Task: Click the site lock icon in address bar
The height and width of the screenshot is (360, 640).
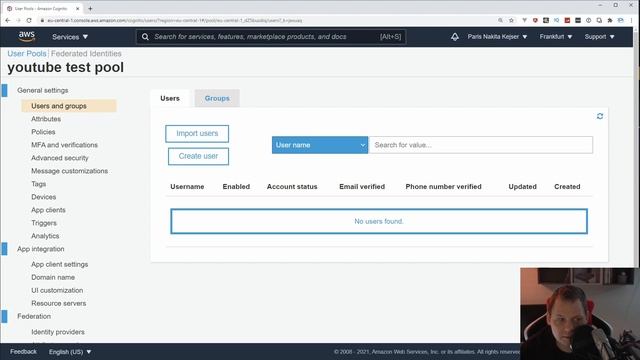Action: [42, 20]
